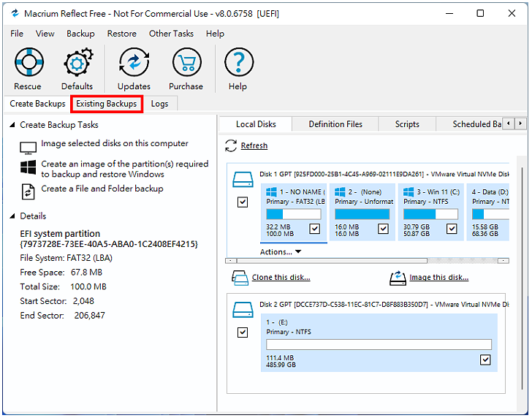
Task: Click the disk list horizontal scrollbar left arrow
Action: tap(231, 261)
